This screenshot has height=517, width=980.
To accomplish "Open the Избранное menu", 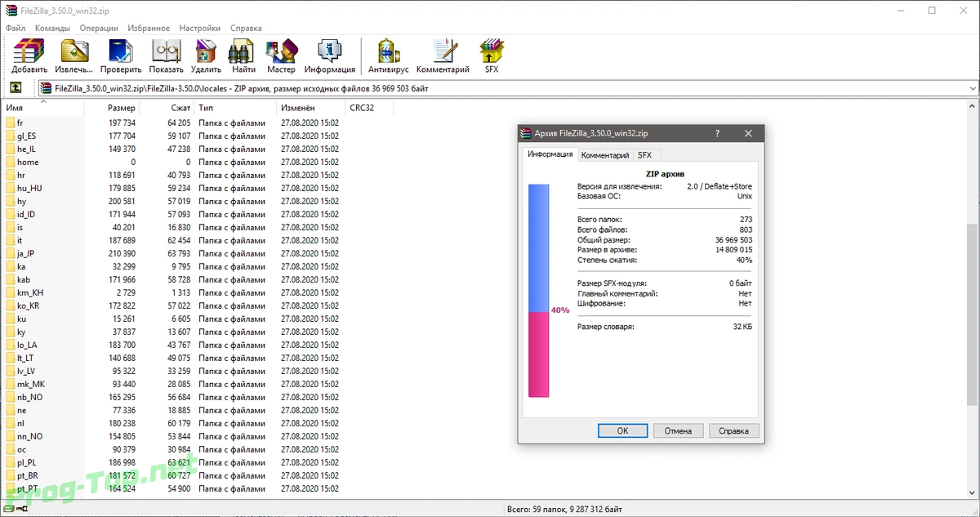I will coord(150,28).
